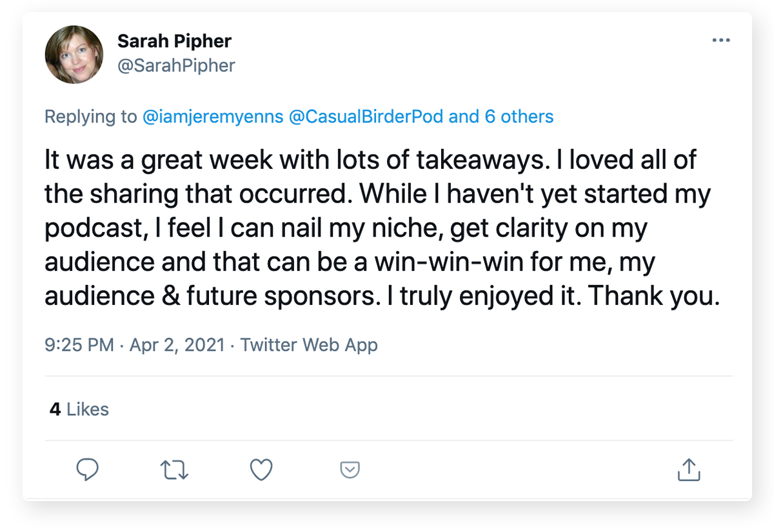Viewport: 774px width, 532px height.
Task: Like the tweet with the heart icon
Action: click(x=261, y=470)
